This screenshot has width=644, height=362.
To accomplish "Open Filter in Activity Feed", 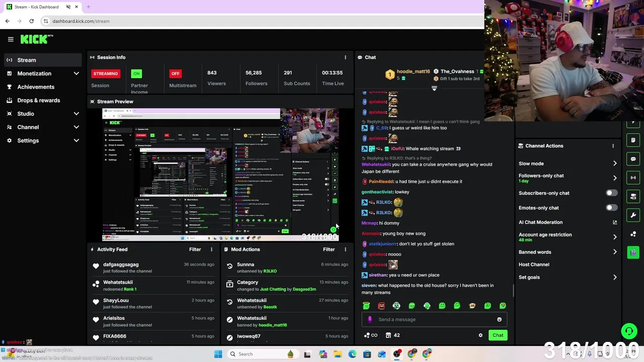I will click(195, 249).
